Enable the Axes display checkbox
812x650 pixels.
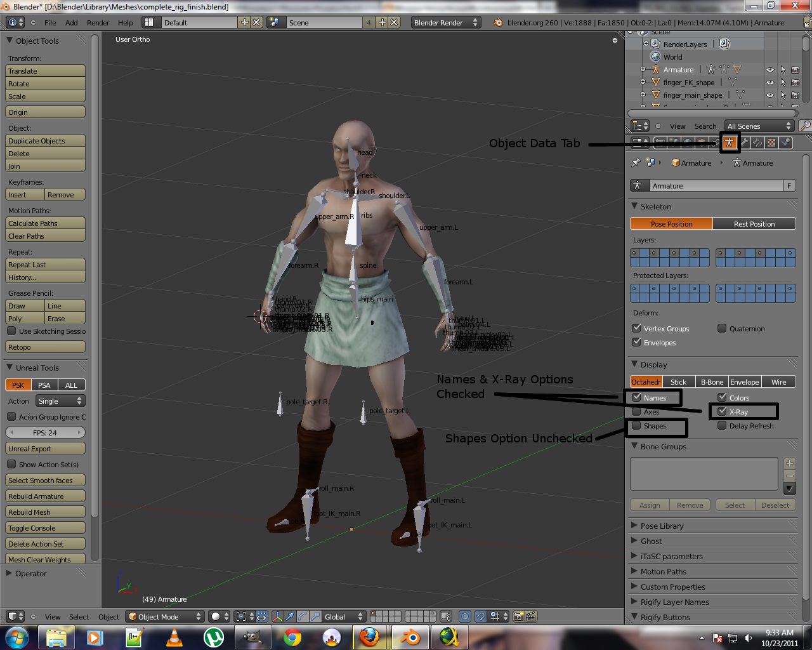click(637, 411)
